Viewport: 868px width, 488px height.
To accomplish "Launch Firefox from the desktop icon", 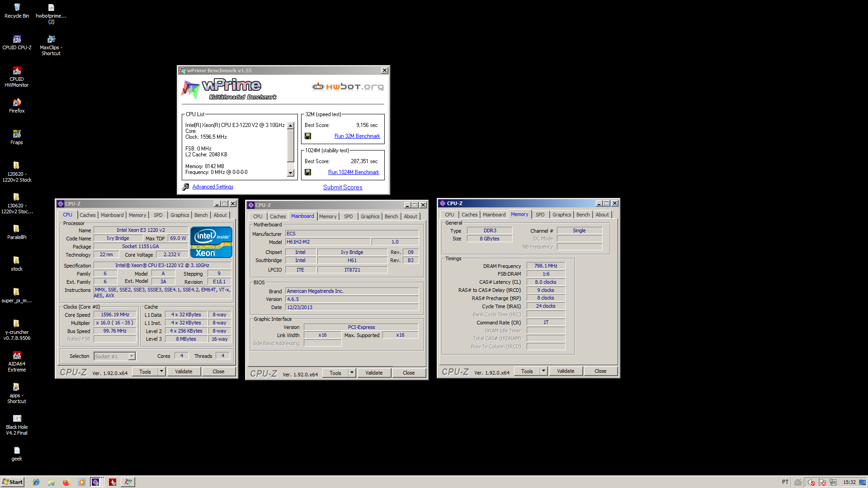I will [x=17, y=106].
